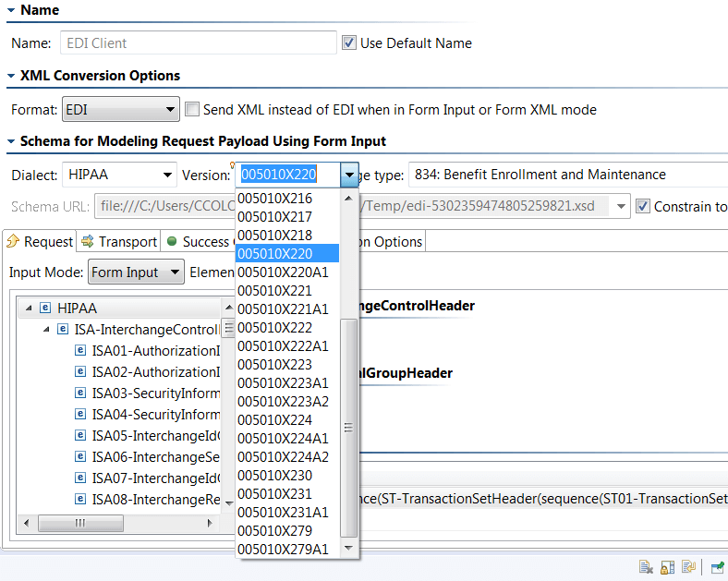Screen dimensions: 728x581
Task: Click the Transport tab icon
Action: coord(87,241)
